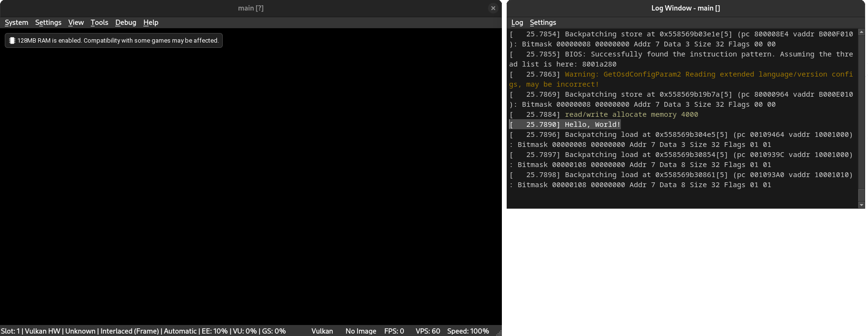Click the 'Log Window - main []' title bar
868x336 pixels.
685,8
